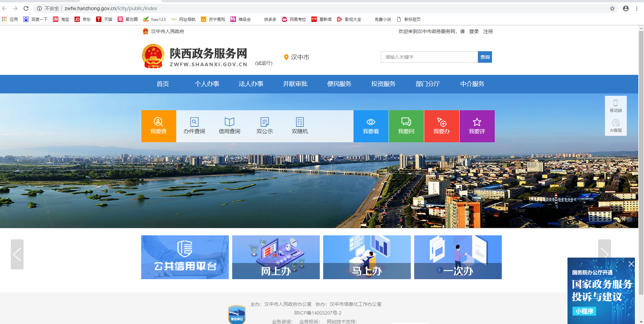Open the 我要问 chat bubble tile
The image size is (644, 324).
click(x=406, y=126)
